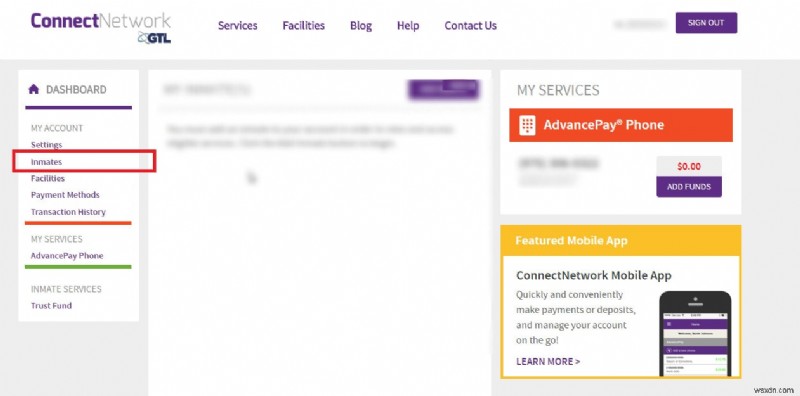Click the ConnectNetwork Mobile App heading
Image resolution: width=800 pixels, height=396 pixels.
594,276
